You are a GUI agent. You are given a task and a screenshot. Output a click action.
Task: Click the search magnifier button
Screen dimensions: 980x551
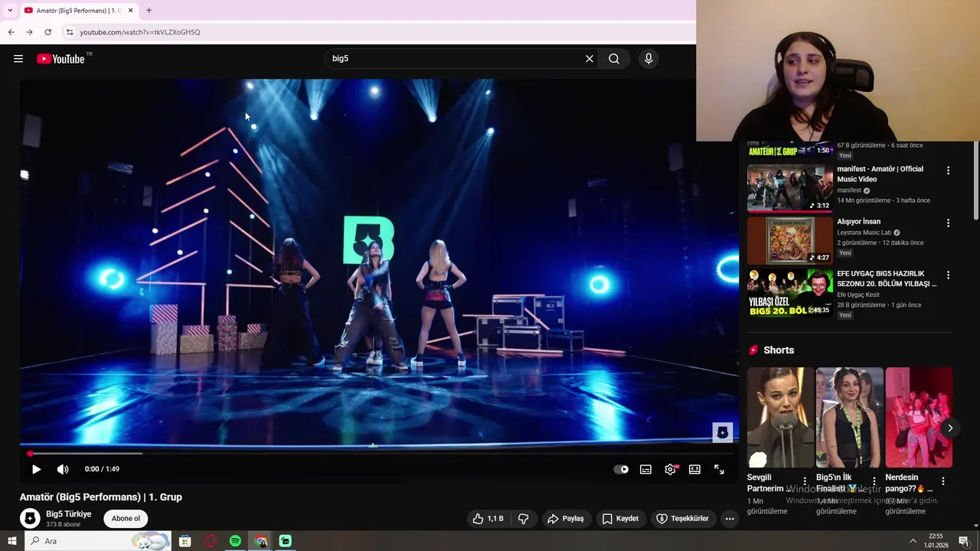point(614,59)
